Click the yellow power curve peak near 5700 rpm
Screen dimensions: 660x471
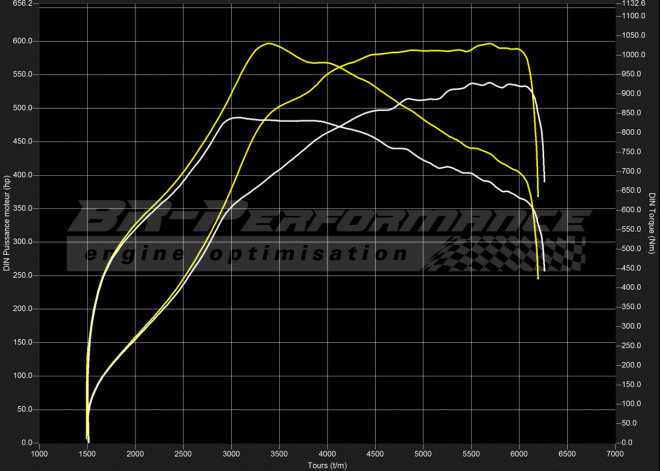pos(489,44)
